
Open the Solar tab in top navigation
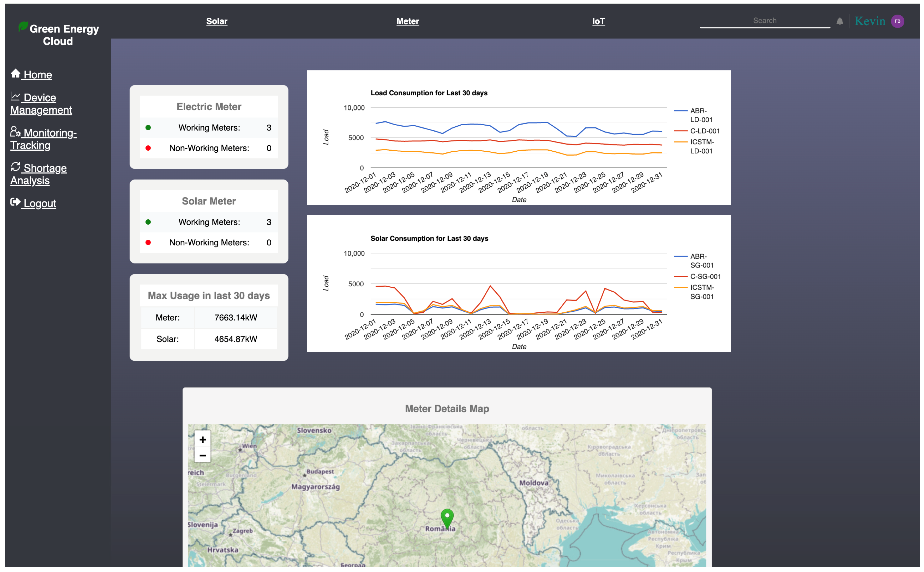[217, 21]
